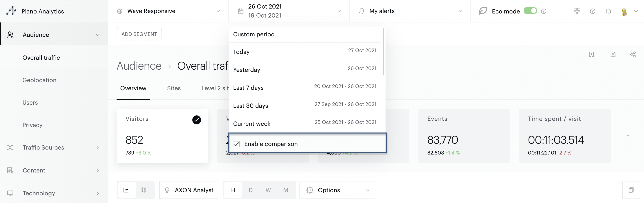Toggle the Eco mode switch

pyautogui.click(x=530, y=11)
